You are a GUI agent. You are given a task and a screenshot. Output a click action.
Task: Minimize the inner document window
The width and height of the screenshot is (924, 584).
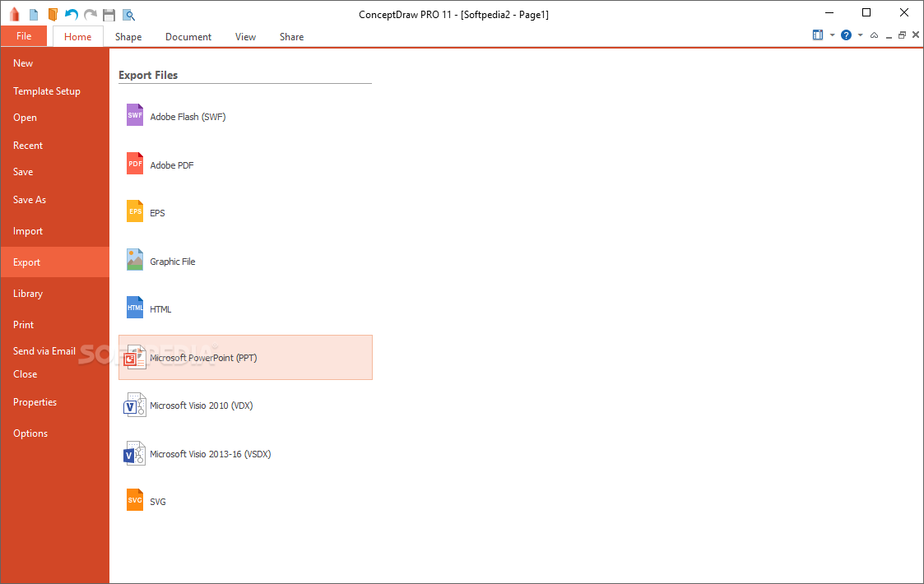pos(889,36)
